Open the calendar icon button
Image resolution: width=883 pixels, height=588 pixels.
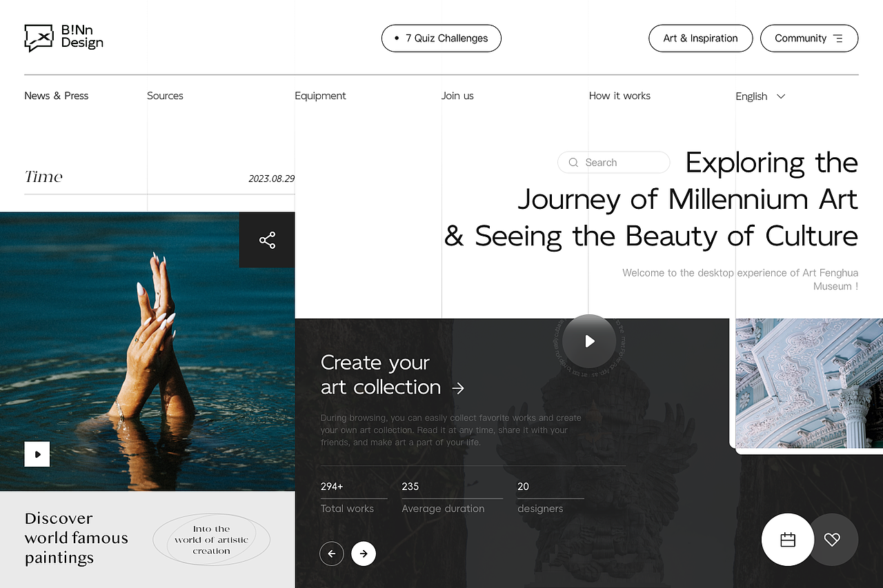(788, 540)
